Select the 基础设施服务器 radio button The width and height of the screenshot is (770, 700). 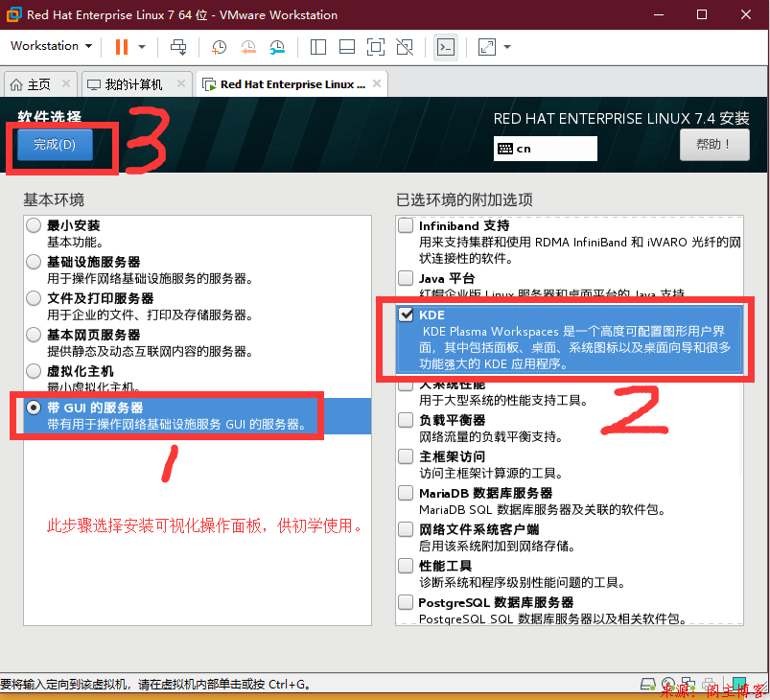tap(34, 262)
